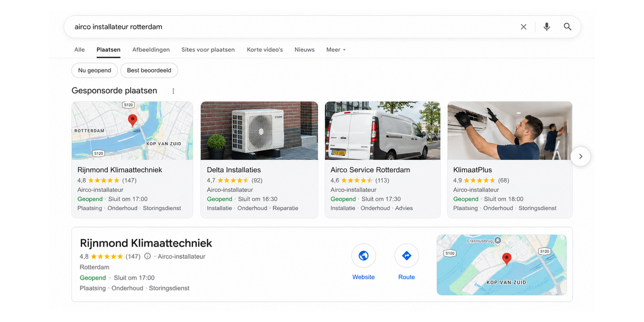Viewport: 644px width, 322px height.
Task: Click 'Installatie · Onderhoud · Reparatie' text
Action: coord(253,208)
